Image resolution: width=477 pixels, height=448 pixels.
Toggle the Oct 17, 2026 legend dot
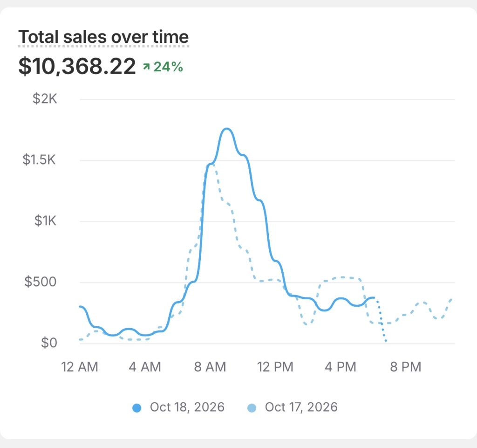pyautogui.click(x=252, y=408)
